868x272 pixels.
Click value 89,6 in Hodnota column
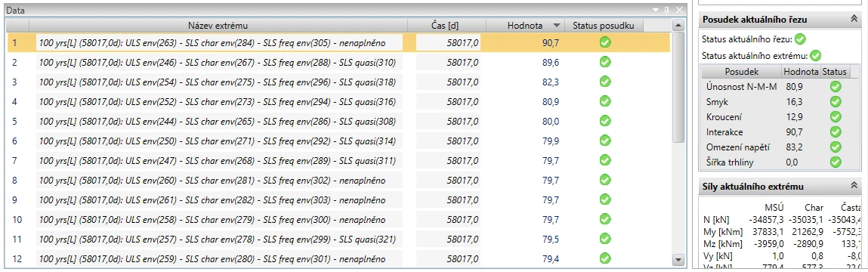tap(550, 62)
